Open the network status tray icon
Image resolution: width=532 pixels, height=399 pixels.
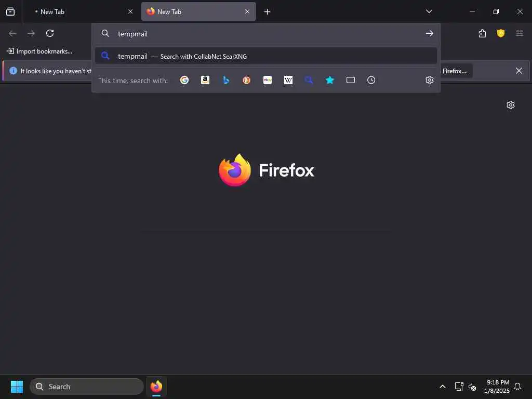coord(459,387)
